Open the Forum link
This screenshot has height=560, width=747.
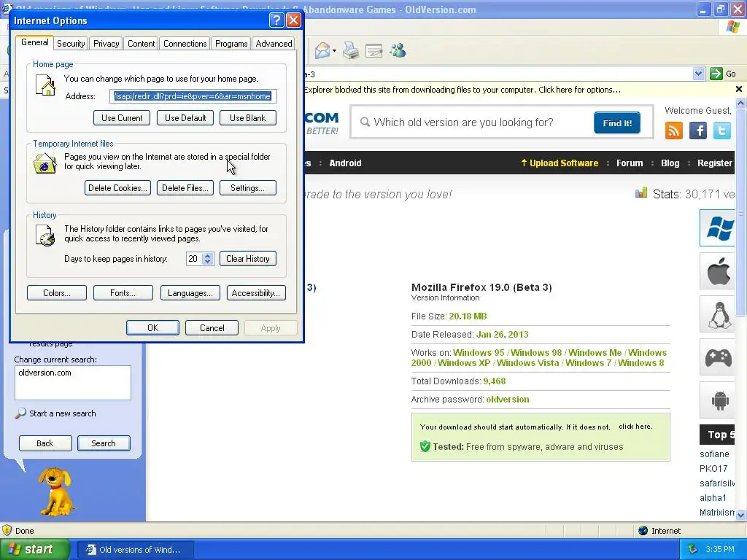click(x=630, y=163)
